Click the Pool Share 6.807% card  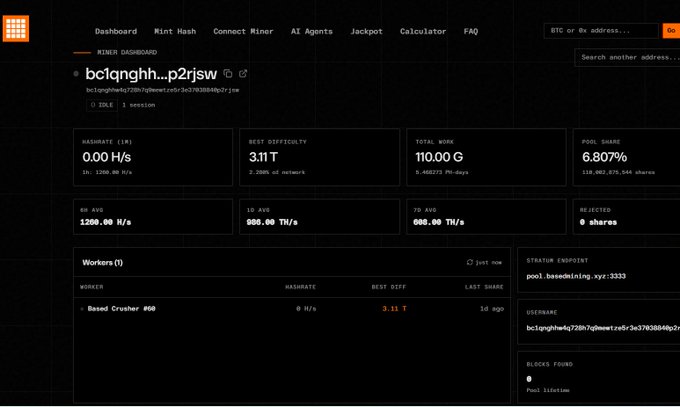(626, 157)
